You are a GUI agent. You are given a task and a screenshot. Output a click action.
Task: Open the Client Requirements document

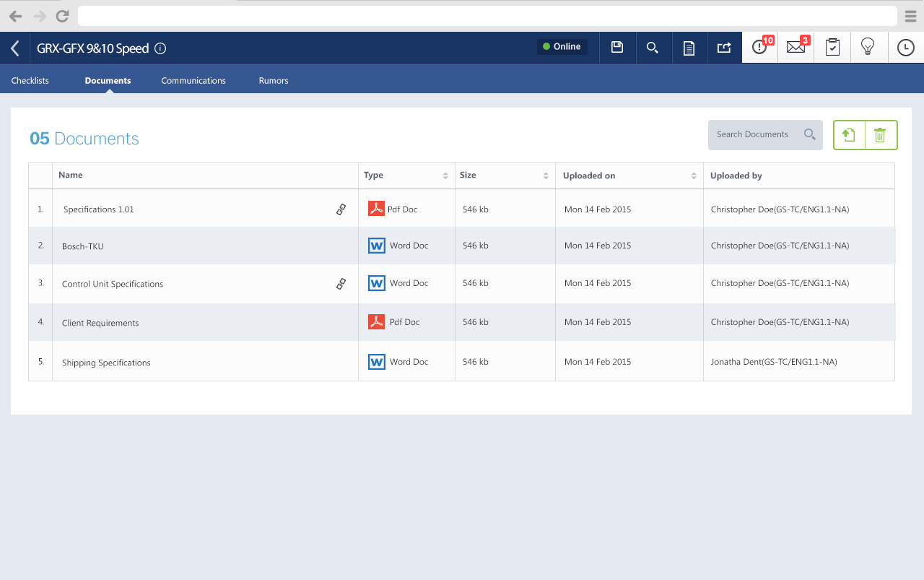(x=100, y=323)
